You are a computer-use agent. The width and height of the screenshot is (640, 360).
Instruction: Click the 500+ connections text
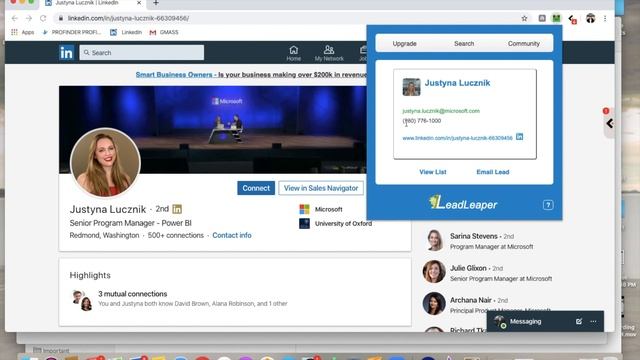pyautogui.click(x=176, y=236)
